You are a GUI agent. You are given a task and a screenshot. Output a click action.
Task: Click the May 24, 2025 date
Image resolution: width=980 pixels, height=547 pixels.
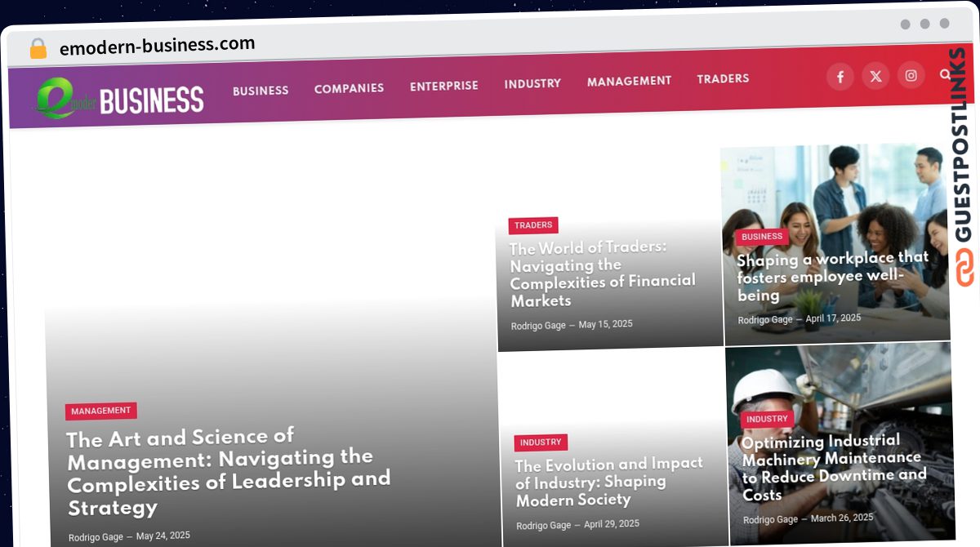[x=163, y=536]
